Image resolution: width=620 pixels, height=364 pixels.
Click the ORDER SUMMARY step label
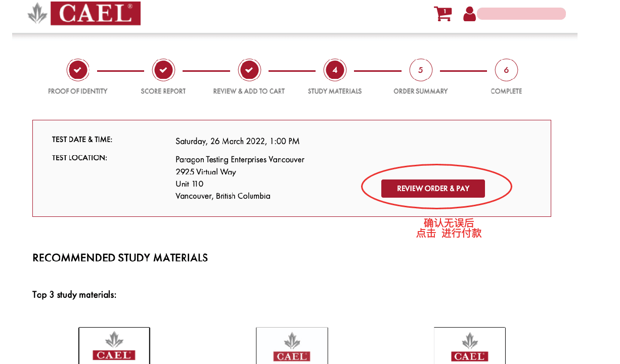[x=421, y=92]
